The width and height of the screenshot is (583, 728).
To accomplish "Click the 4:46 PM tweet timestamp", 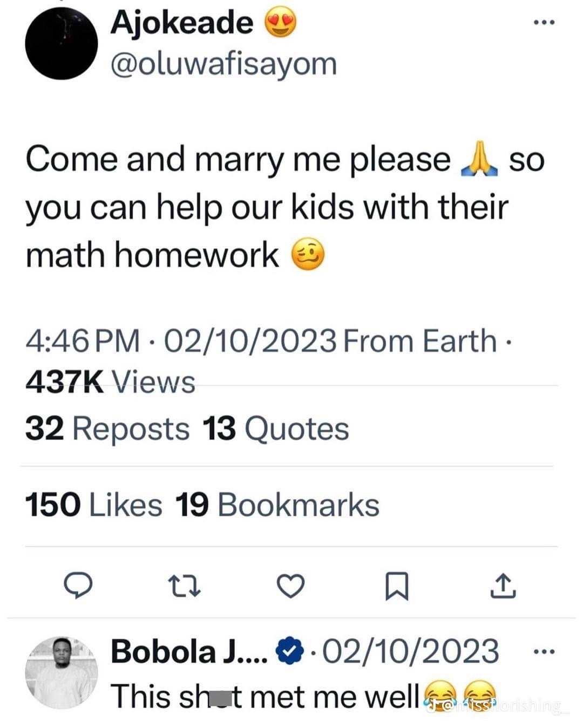I will click(82, 341).
